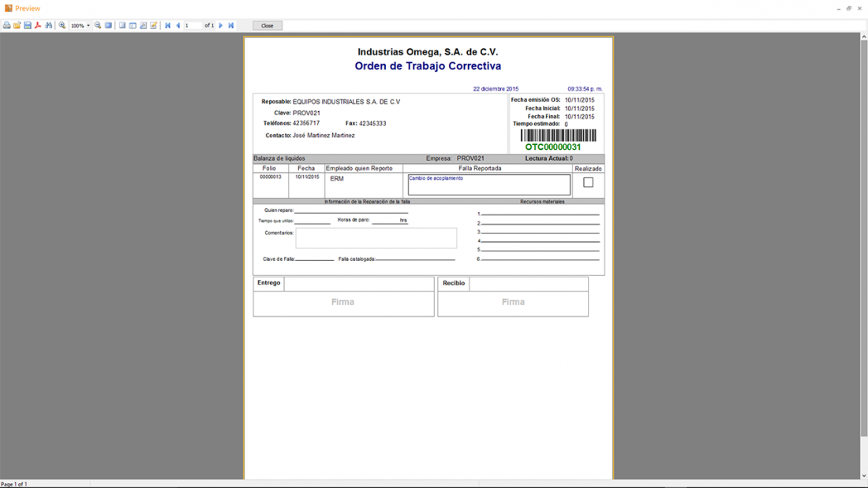The width and height of the screenshot is (868, 488).
Task: Expand the 100% zoom level dropdown
Action: coord(88,26)
